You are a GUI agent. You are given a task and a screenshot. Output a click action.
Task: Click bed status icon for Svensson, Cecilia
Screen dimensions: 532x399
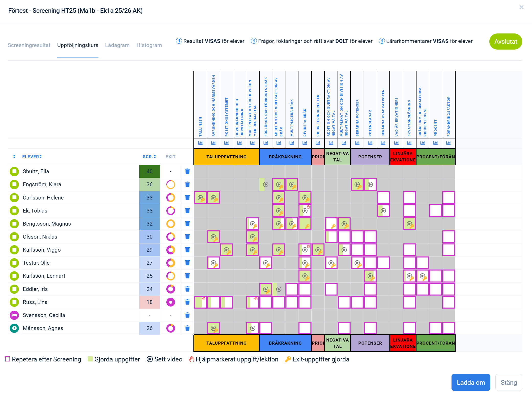[x=14, y=315]
